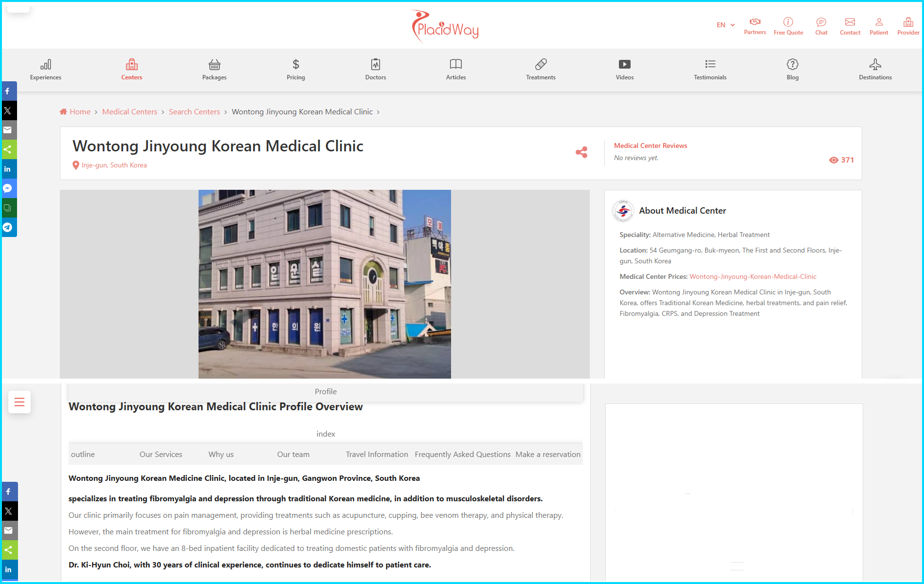The height and width of the screenshot is (584, 924).
Task: Share page via Telegram sidebar icon
Action: 8,227
